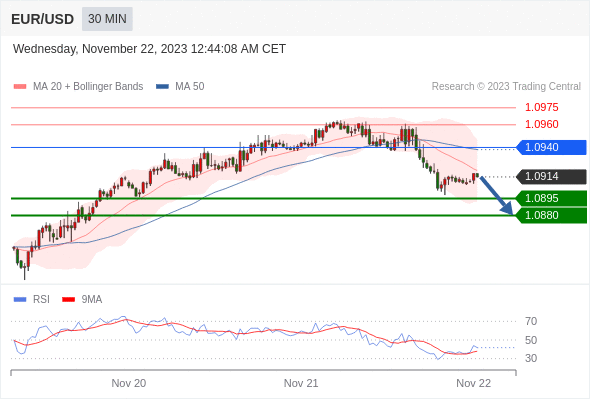
Task: Click the red 9MA color swatch
Action: point(68,300)
